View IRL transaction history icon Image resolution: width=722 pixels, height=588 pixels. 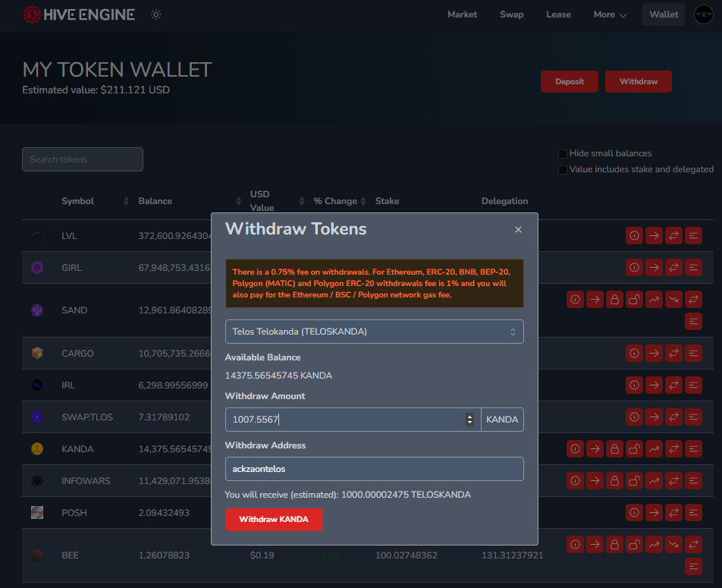(x=693, y=385)
